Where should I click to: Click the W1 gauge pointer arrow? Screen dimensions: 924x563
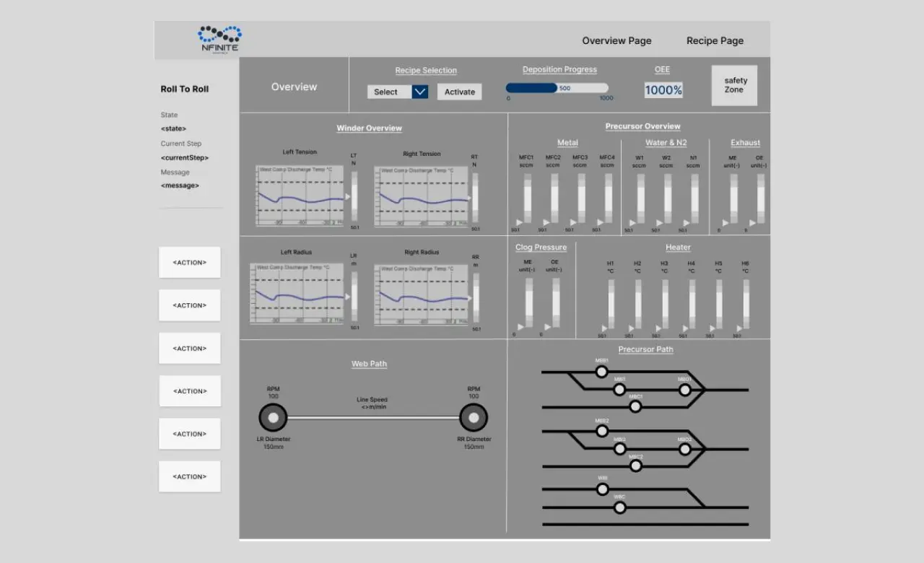pyautogui.click(x=632, y=222)
